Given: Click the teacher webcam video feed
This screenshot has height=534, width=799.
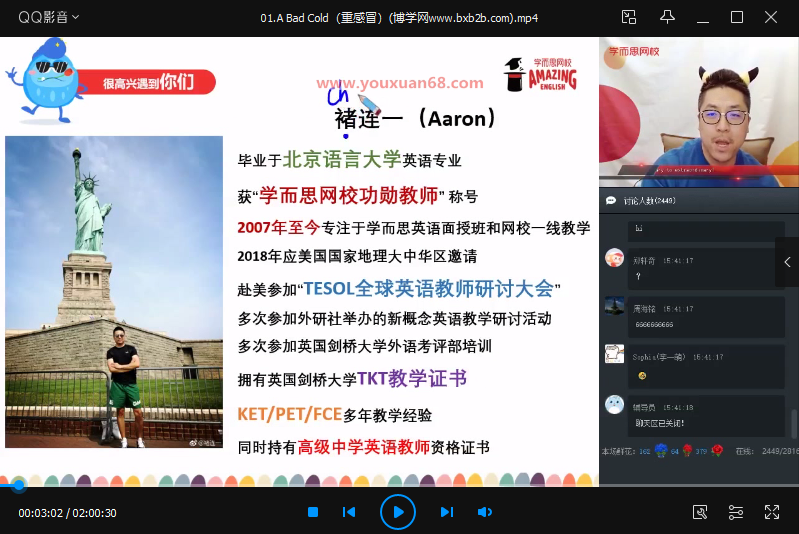Looking at the screenshot, I should pos(698,112).
